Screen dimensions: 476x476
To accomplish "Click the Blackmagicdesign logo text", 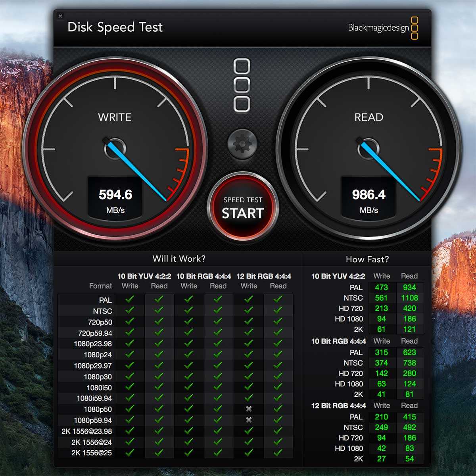I will click(378, 28).
